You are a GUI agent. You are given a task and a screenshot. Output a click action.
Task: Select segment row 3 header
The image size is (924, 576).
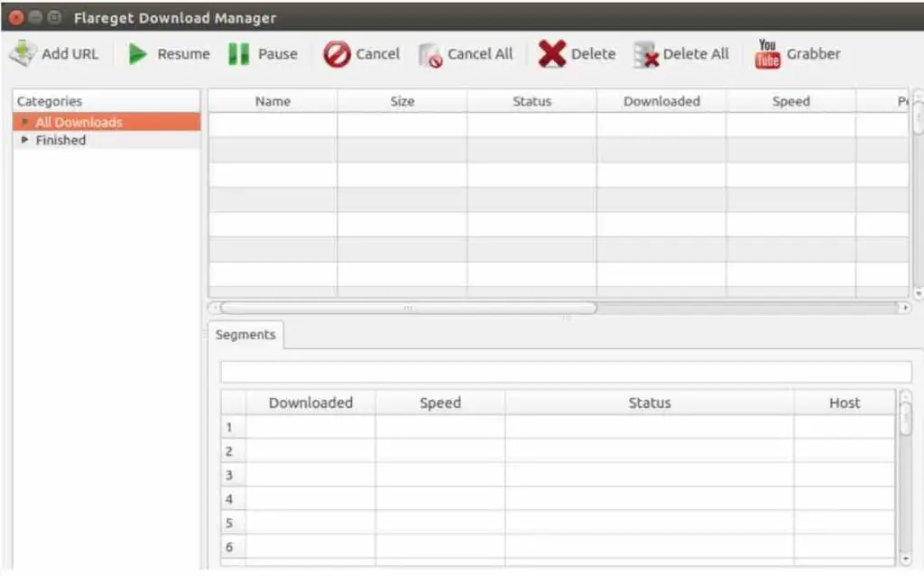233,475
